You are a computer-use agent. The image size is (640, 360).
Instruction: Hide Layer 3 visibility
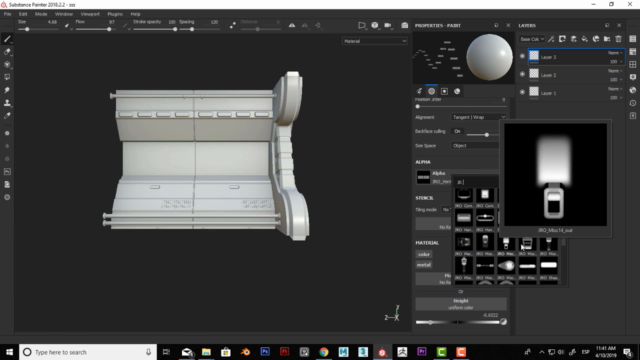522,56
